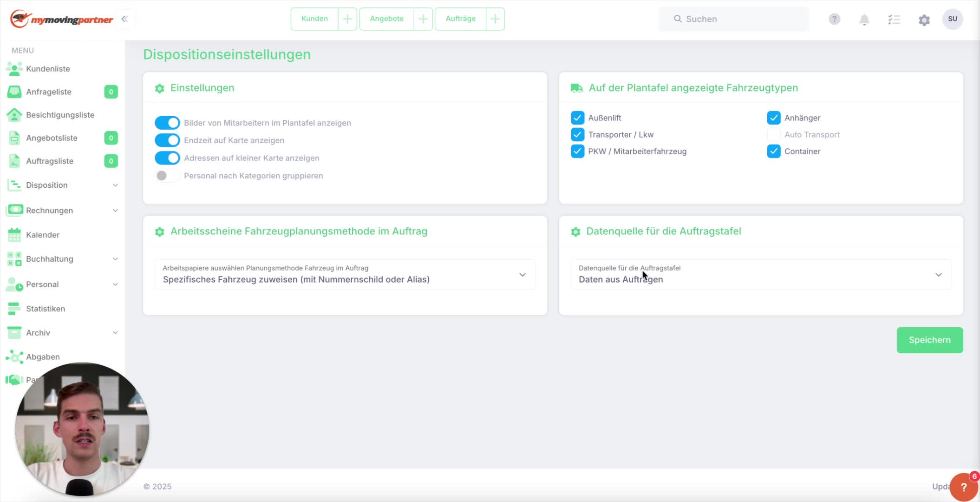This screenshot has height=502, width=980.
Task: Open the task checklist icon in header
Action: coord(894,20)
